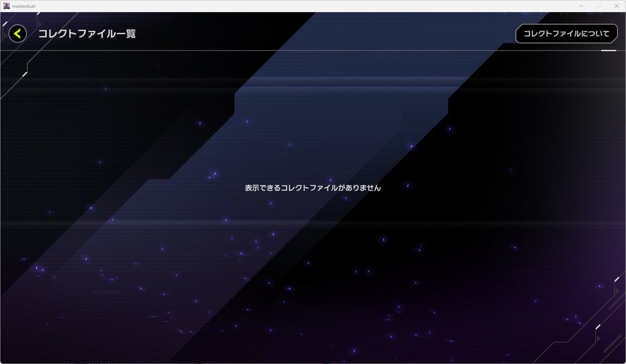
Task: Open コレクトファイルについて info button
Action: pos(567,34)
